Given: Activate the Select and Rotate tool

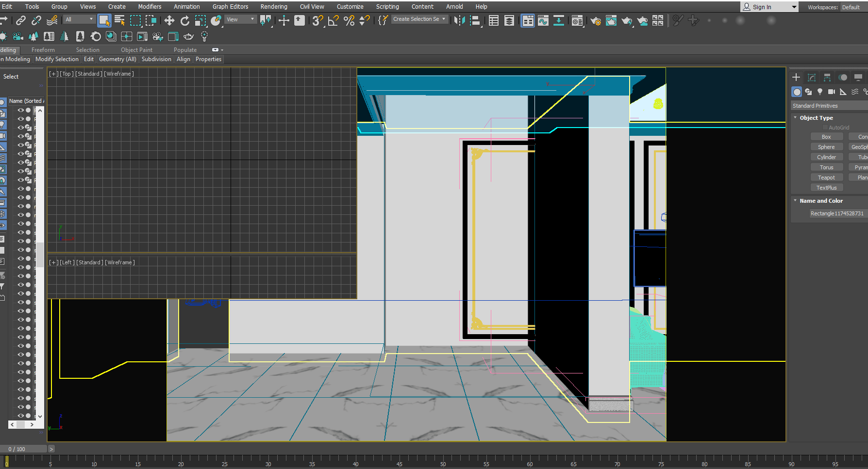Looking at the screenshot, I should coord(185,20).
